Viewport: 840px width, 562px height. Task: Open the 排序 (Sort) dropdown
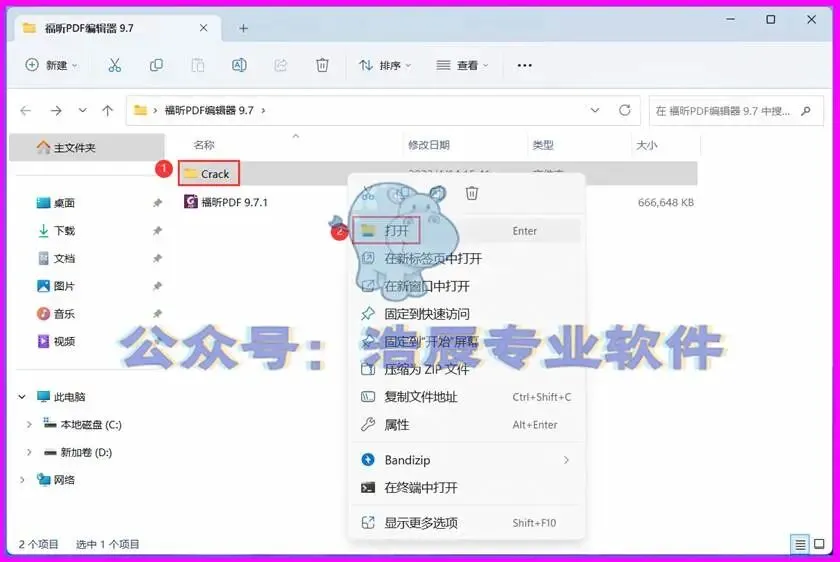click(385, 65)
